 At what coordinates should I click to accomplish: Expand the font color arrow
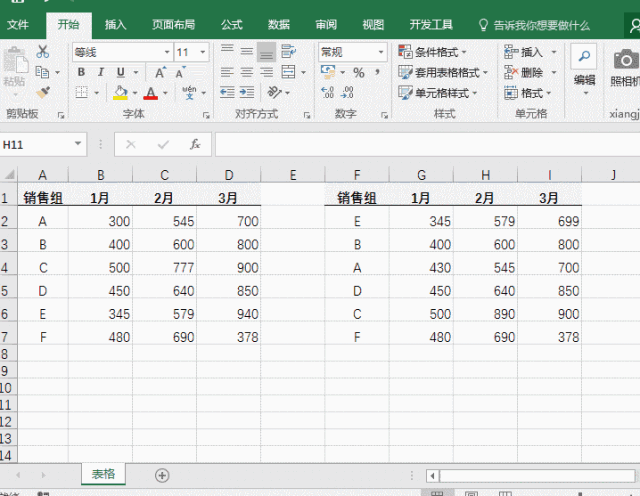(x=165, y=93)
